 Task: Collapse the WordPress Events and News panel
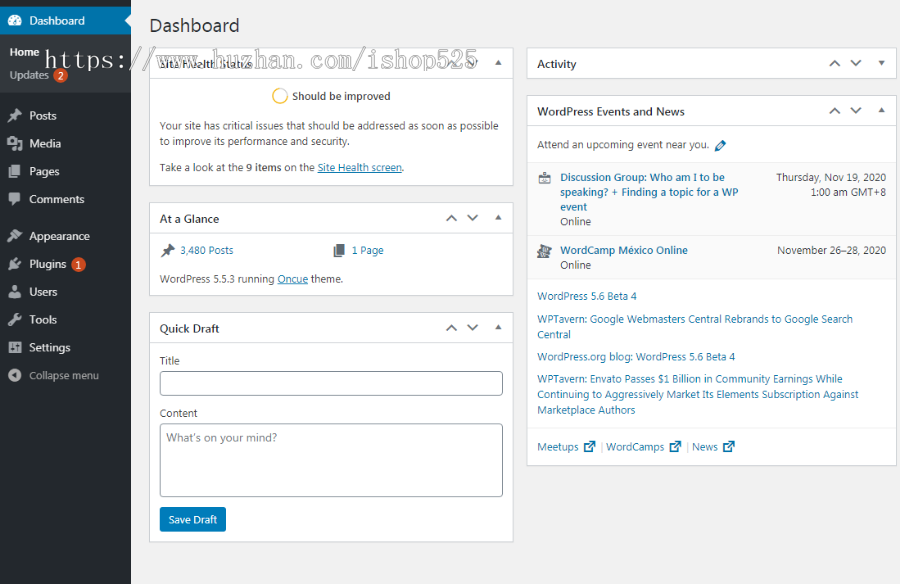pyautogui.click(x=882, y=110)
